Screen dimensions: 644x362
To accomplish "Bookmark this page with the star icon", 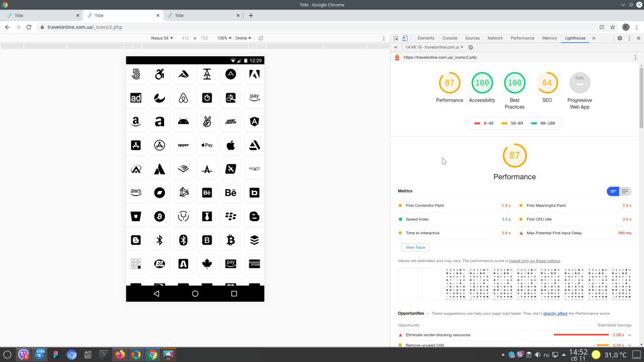I will (x=612, y=27).
